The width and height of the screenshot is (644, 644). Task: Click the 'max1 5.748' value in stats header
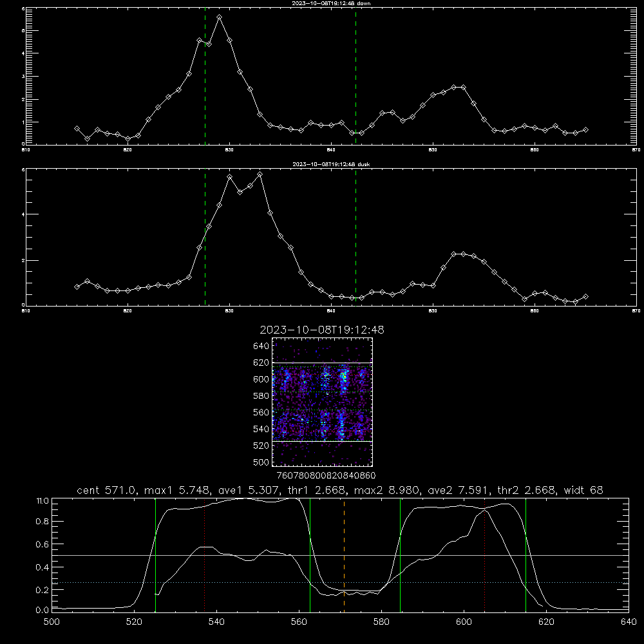pos(178,490)
